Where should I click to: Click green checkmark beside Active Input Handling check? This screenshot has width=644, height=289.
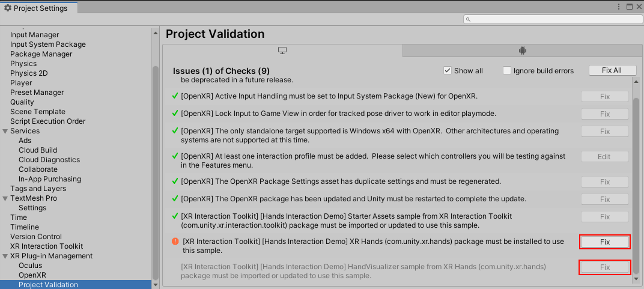pos(175,96)
